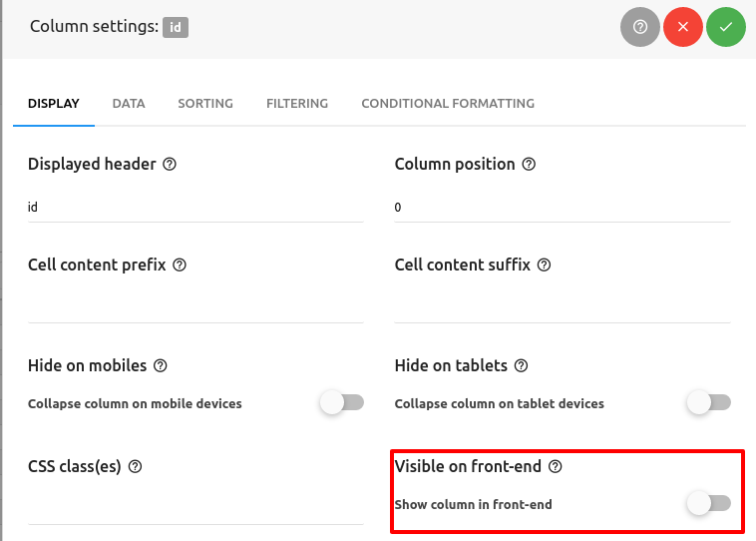
Task: Switch to the Display tab
Action: [54, 103]
